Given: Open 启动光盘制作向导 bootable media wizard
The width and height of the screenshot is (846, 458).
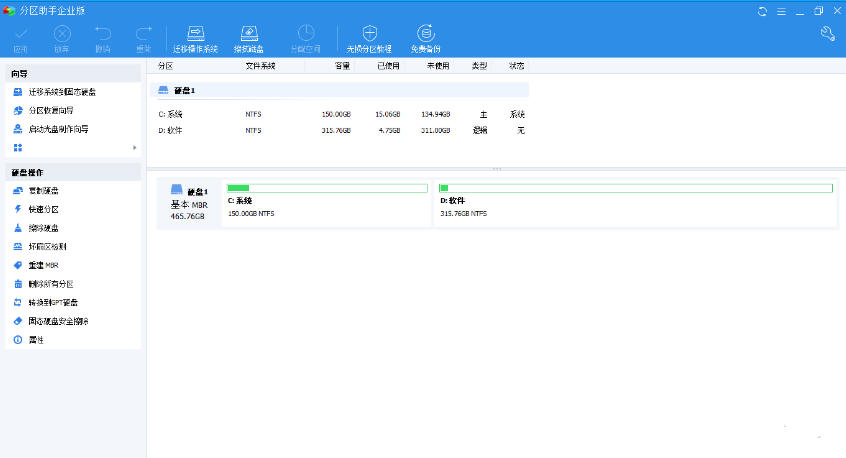Looking at the screenshot, I should (58, 129).
